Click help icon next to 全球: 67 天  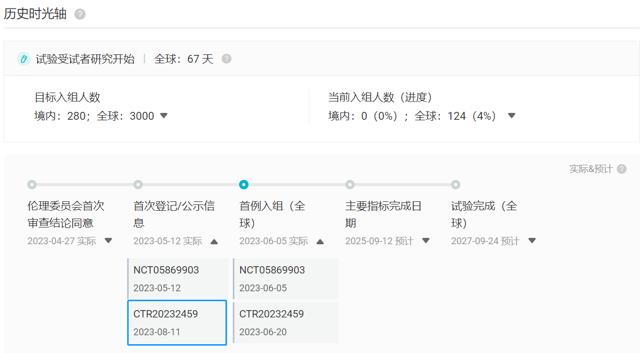tap(226, 59)
